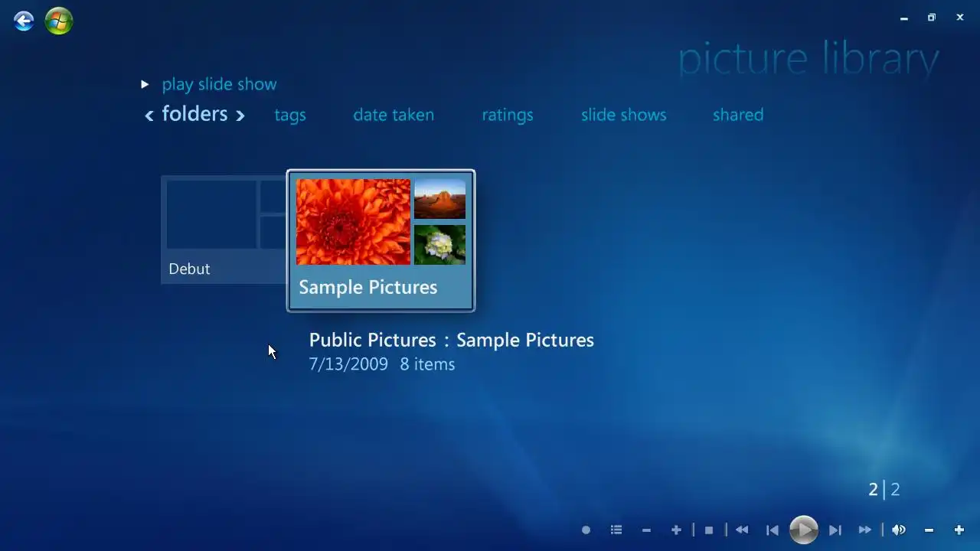Image resolution: width=980 pixels, height=551 pixels.
Task: Lower volume with the minus button
Action: pos(929,530)
